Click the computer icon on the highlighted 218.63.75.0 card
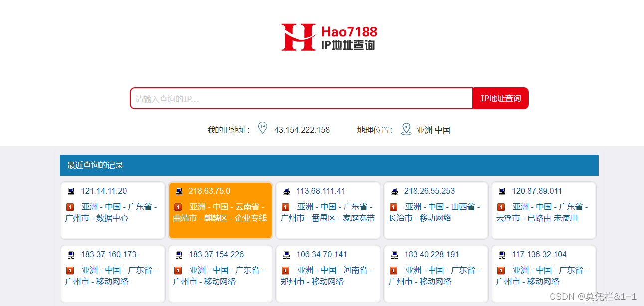The width and height of the screenshot is (644, 306). [178, 191]
